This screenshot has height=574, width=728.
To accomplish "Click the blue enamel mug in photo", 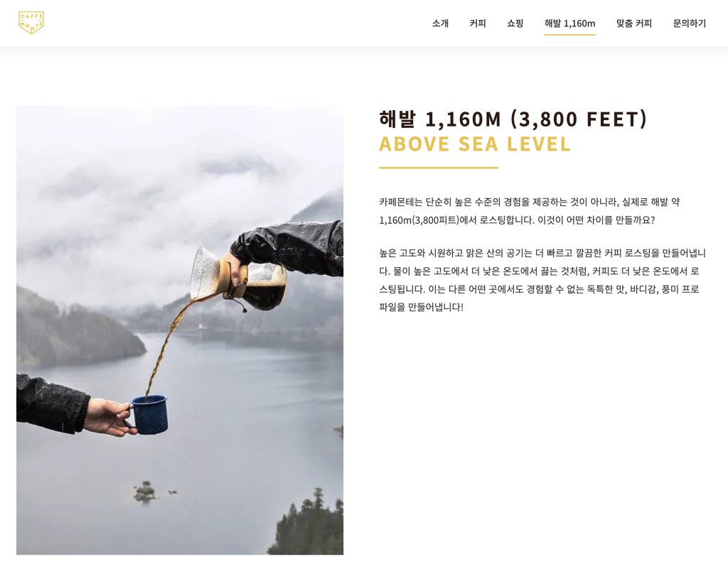I will [x=148, y=414].
